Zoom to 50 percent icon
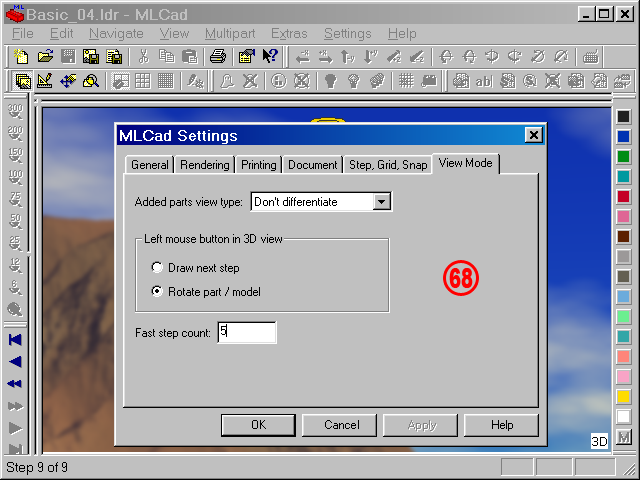Screen dimensions: 640x480 [x=15, y=221]
